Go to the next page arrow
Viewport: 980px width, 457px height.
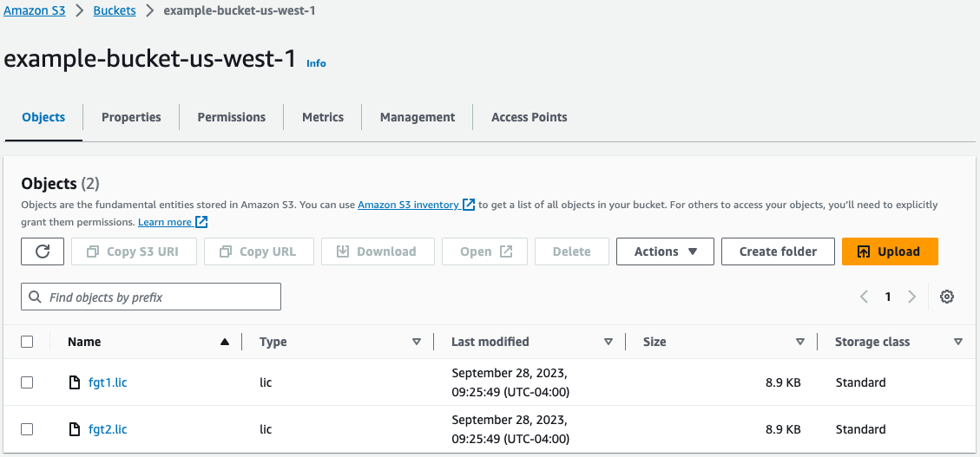tap(912, 297)
